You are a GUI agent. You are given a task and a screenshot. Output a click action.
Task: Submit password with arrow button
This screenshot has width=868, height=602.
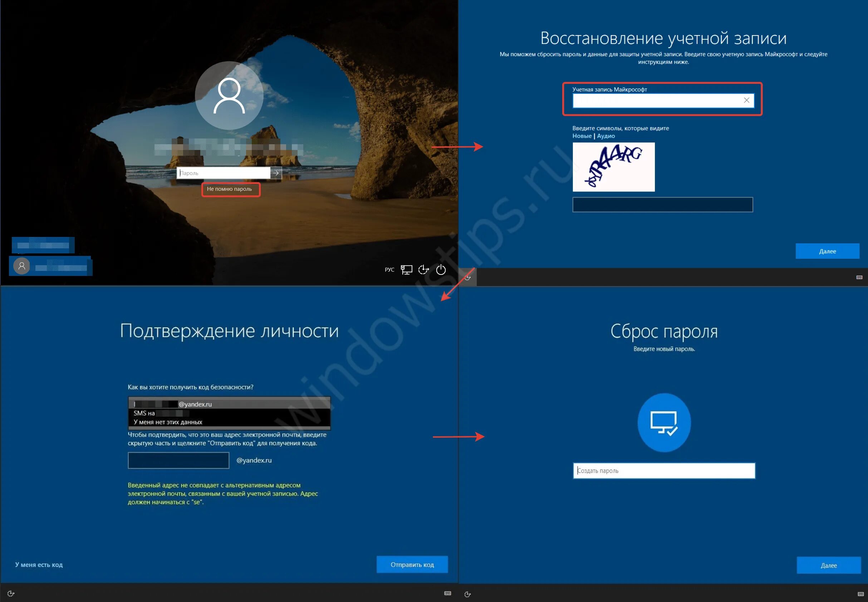pyautogui.click(x=276, y=173)
